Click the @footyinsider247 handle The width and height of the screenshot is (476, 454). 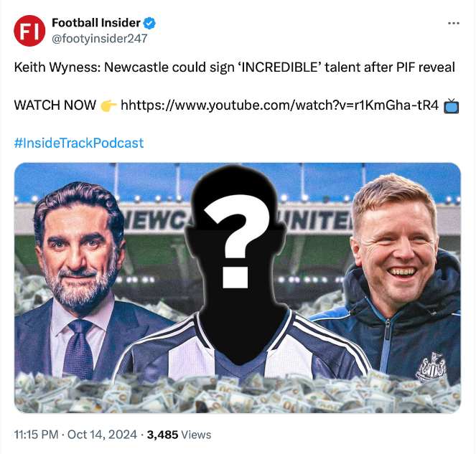pyautogui.click(x=100, y=39)
